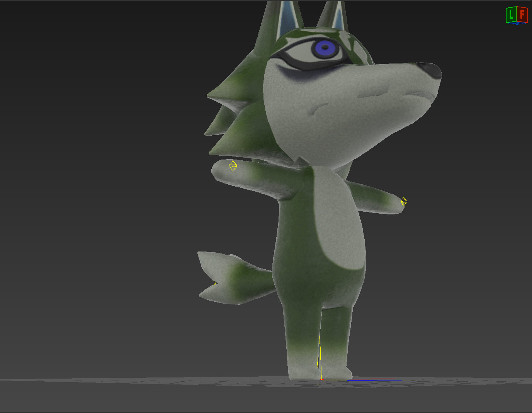
Task: Select the yellow bone marker at the right hand
Action: [403, 201]
